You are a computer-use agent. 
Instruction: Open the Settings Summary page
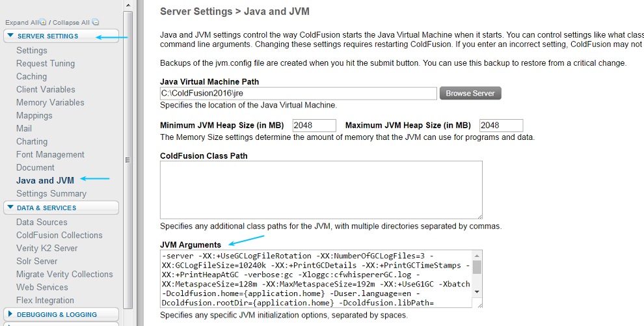pyautogui.click(x=51, y=194)
